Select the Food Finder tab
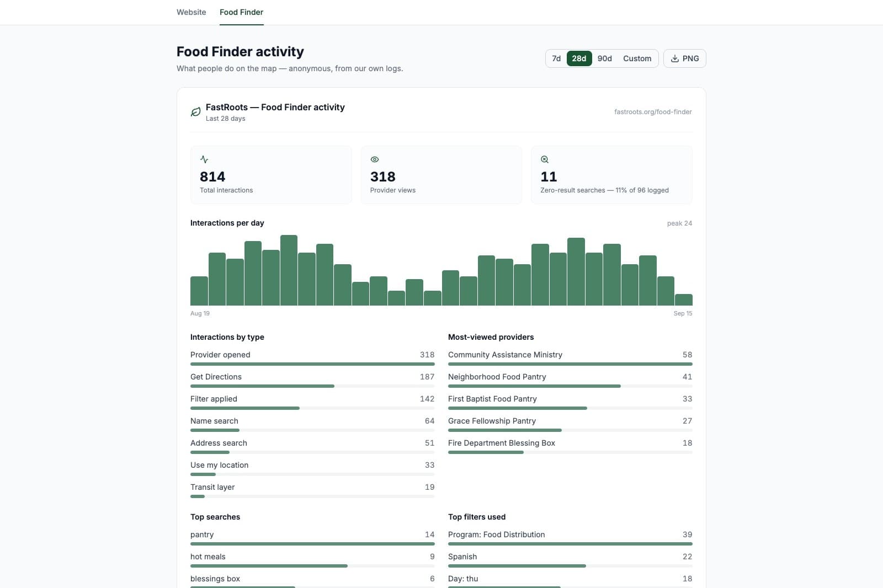 pyautogui.click(x=241, y=12)
